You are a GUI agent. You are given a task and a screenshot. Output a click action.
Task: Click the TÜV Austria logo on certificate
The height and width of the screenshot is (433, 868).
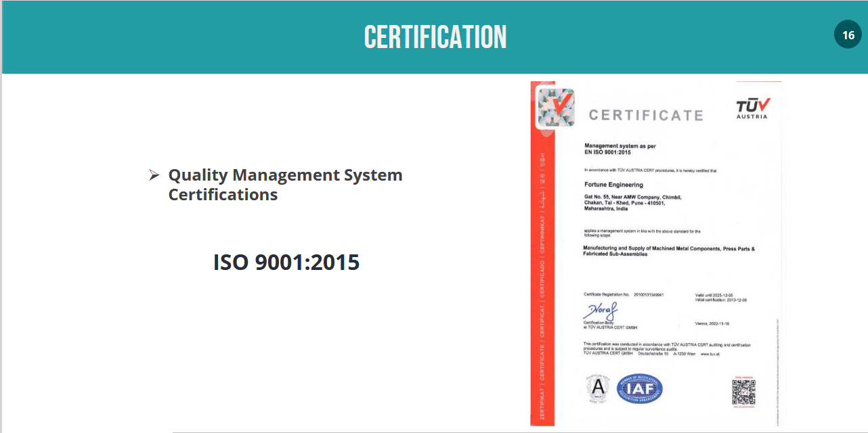752,108
